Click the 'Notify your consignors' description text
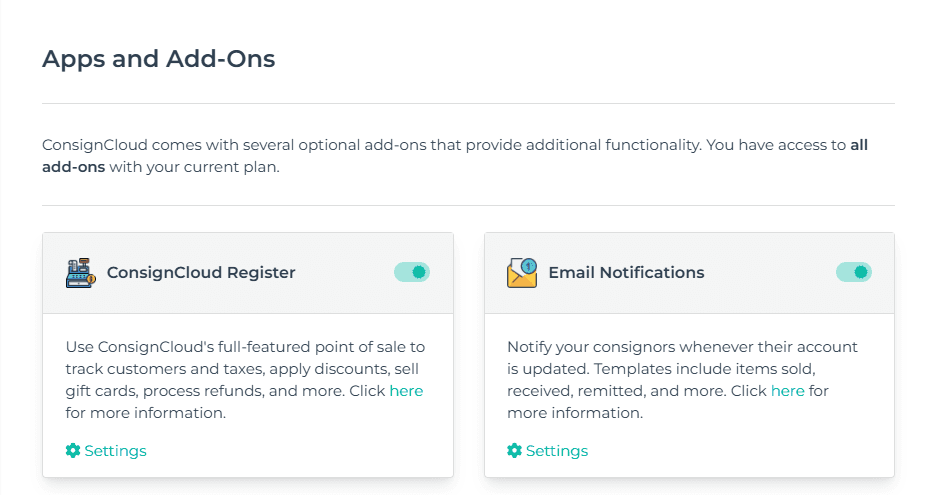Image resolution: width=938 pixels, height=495 pixels. click(x=683, y=379)
